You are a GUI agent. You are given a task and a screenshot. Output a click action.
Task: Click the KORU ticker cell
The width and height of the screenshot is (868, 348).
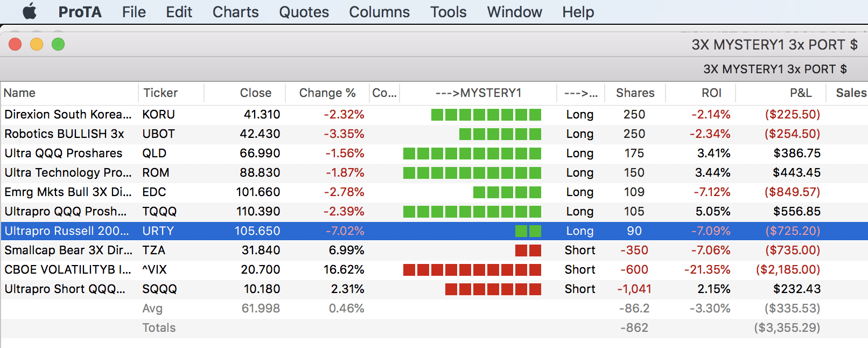158,114
